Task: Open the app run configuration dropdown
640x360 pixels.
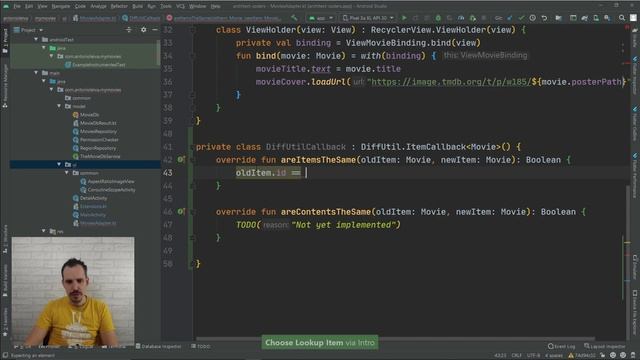Action: (x=321, y=18)
